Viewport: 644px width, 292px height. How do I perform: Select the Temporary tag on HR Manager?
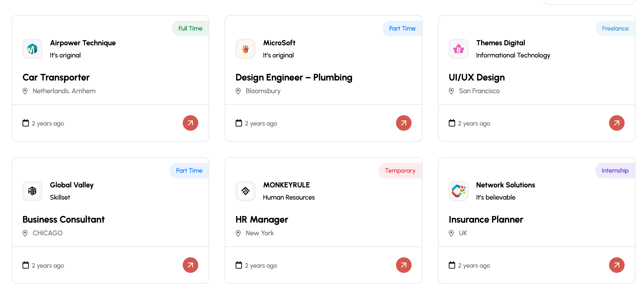click(x=400, y=171)
